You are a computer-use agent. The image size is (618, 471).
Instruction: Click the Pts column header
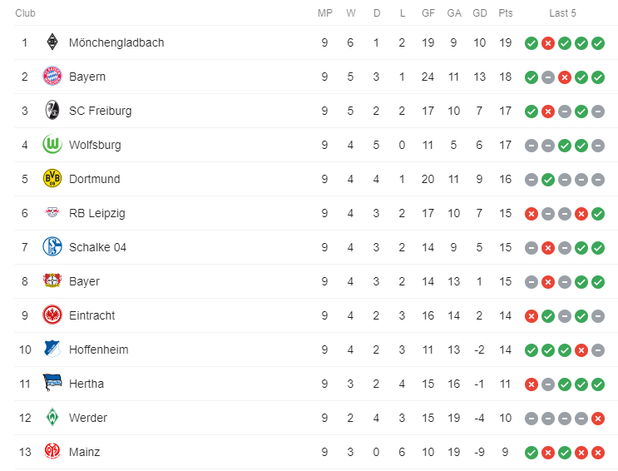(506, 13)
